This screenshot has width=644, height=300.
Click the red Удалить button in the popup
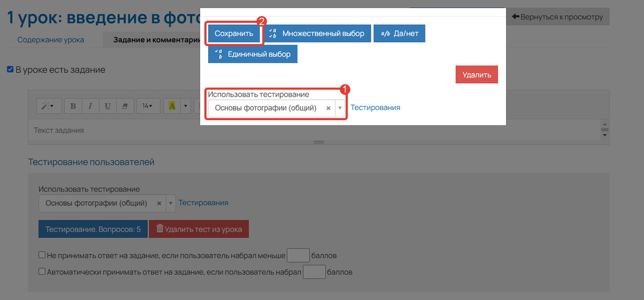click(477, 75)
